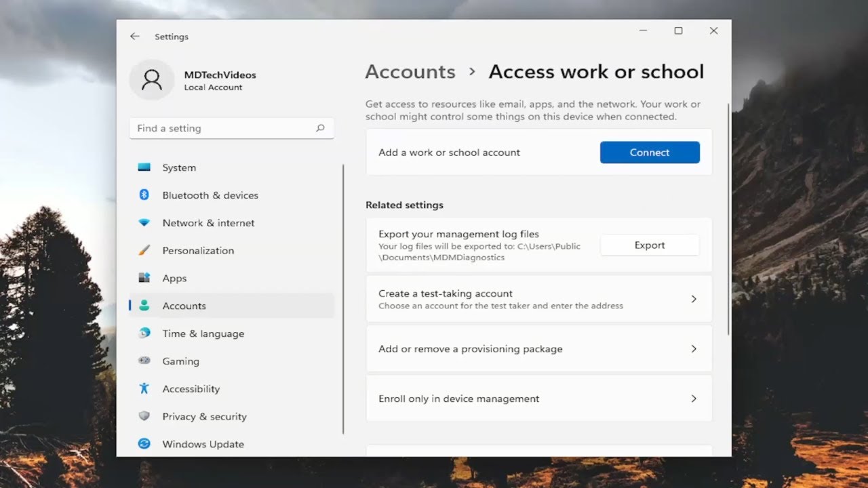
Task: Open Privacy & security shield icon
Action: [x=144, y=416]
